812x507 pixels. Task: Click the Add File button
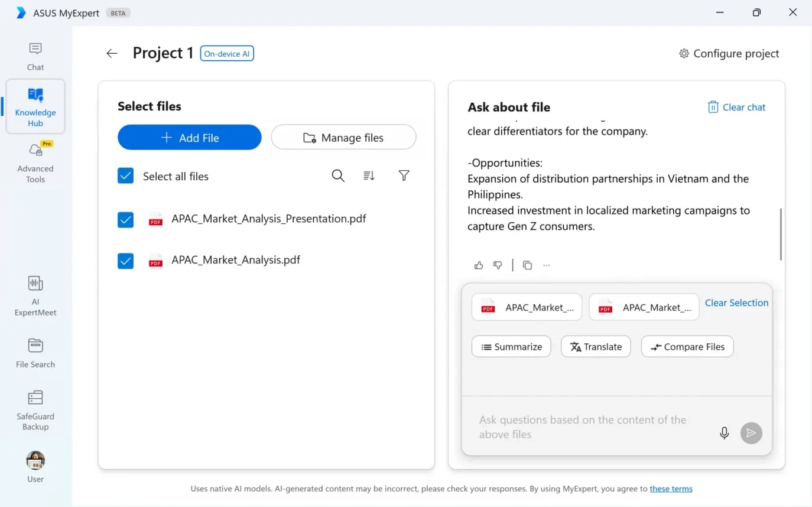[x=190, y=137]
